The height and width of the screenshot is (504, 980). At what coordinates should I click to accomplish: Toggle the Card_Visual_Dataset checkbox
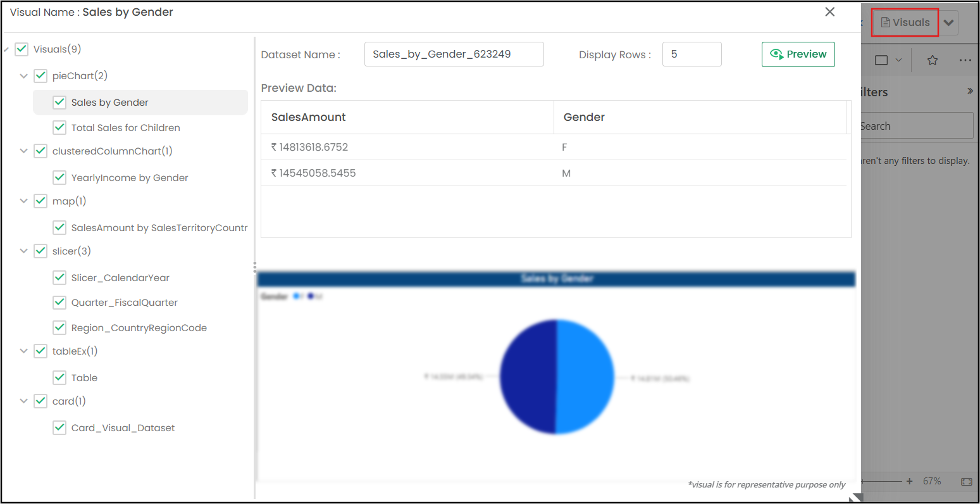[59, 428]
